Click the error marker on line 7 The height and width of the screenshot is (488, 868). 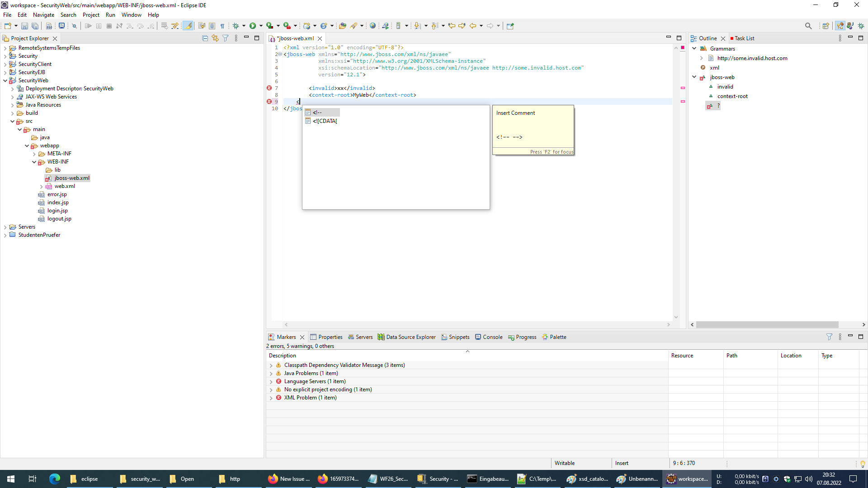coord(269,88)
